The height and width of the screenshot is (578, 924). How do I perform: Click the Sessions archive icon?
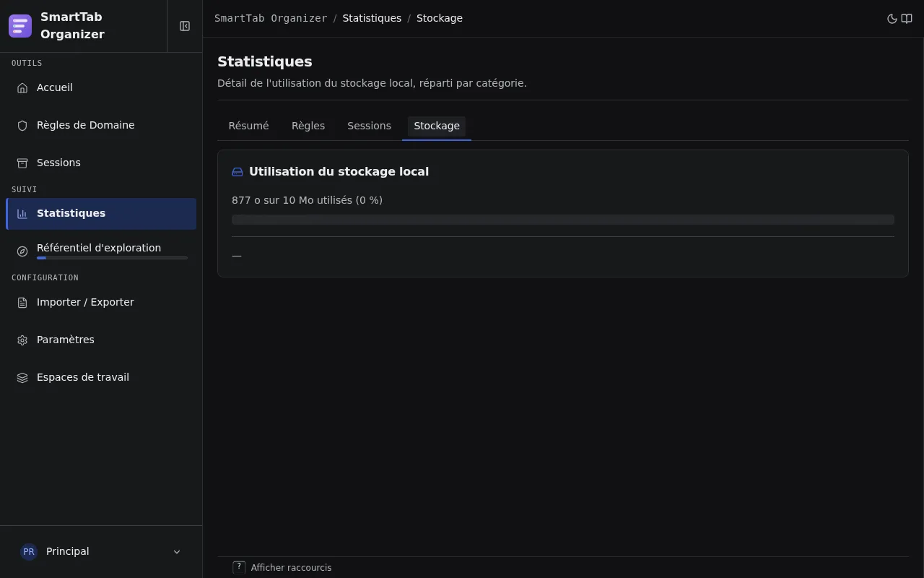[x=22, y=163]
